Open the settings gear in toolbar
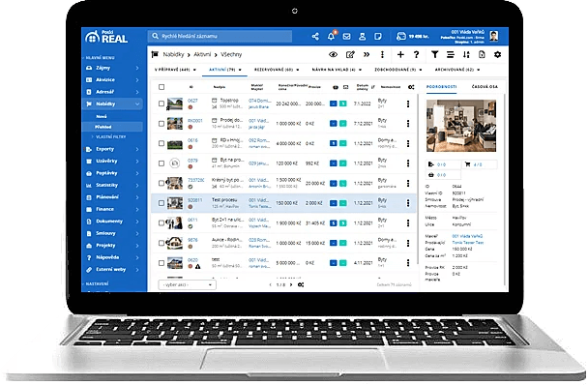Image resolution: width=588 pixels, height=385 pixels. pos(498,55)
